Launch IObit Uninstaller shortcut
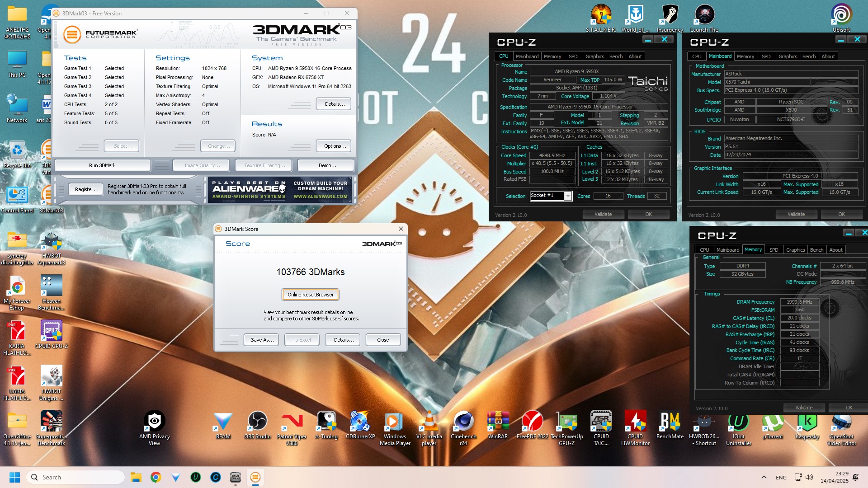 [x=739, y=428]
